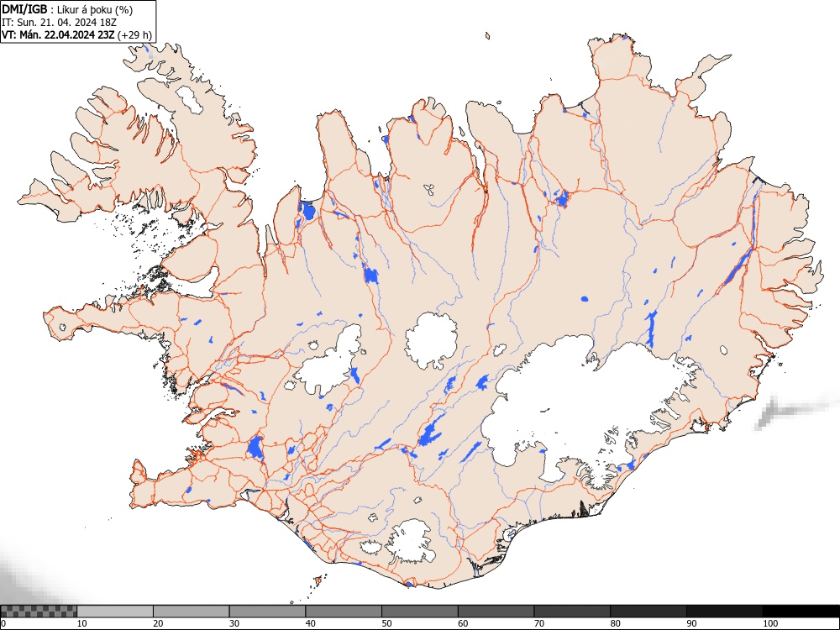This screenshot has width=840, height=630.
Task: Select the 'IT: Sun. 21. 04. 2024 18Z' line
Action: pyautogui.click(x=60, y=23)
